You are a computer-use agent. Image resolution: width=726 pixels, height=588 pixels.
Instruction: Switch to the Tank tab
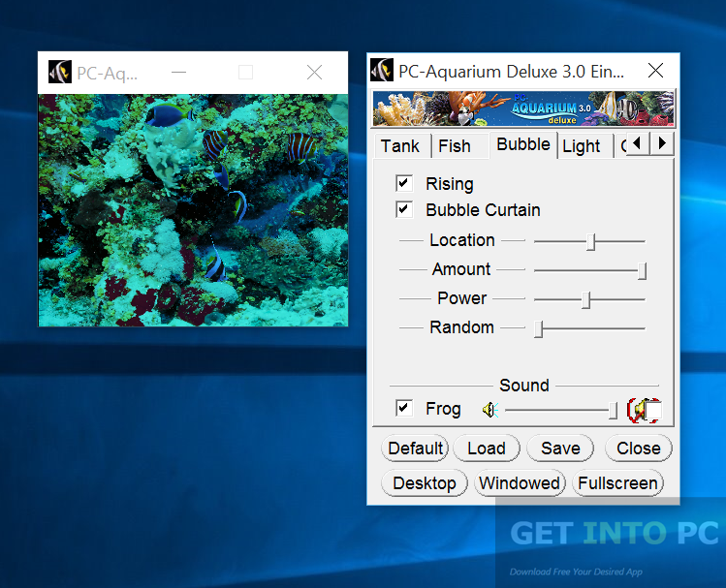400,146
